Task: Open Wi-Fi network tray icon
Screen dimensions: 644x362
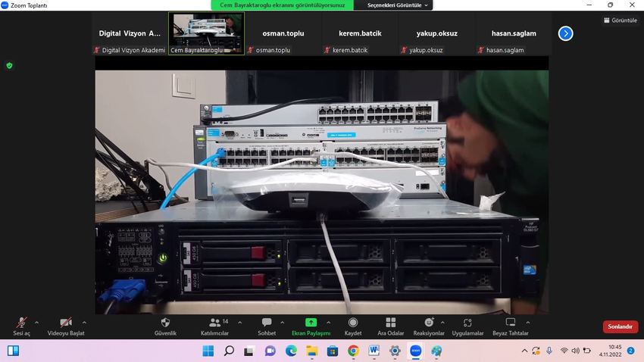Action: click(x=564, y=351)
